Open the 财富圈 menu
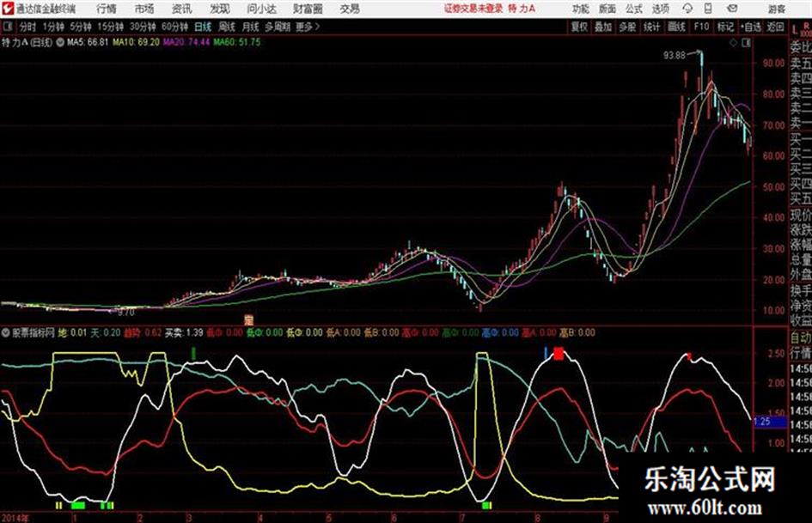Screen dimensions: 812x523 [308, 9]
